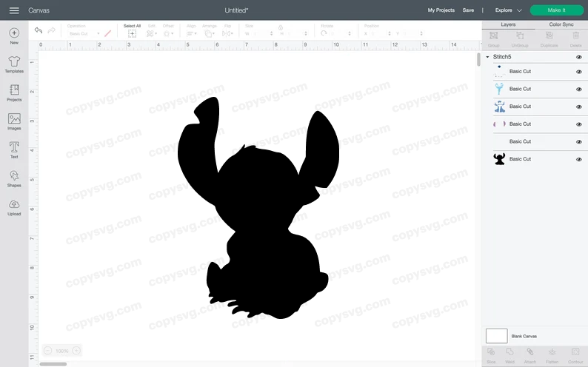Click the operation line color swatch

pyautogui.click(x=107, y=34)
